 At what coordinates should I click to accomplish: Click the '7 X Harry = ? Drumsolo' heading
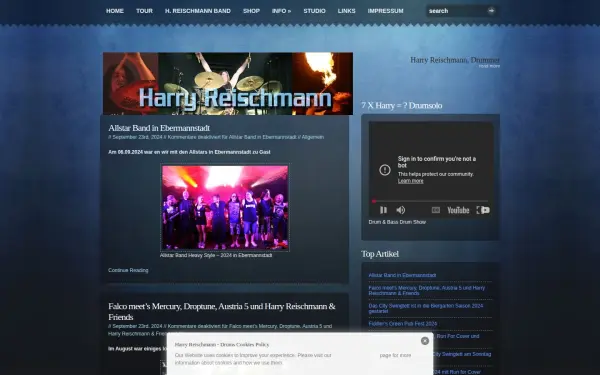401,105
